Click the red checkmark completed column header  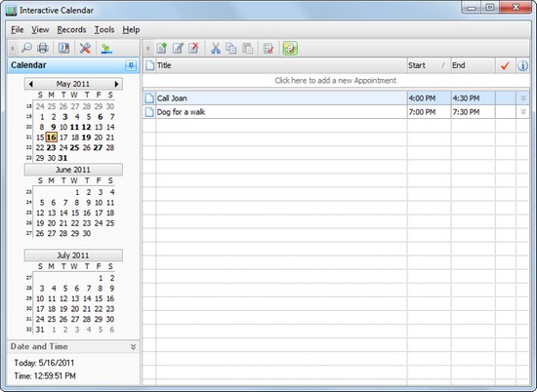[505, 65]
